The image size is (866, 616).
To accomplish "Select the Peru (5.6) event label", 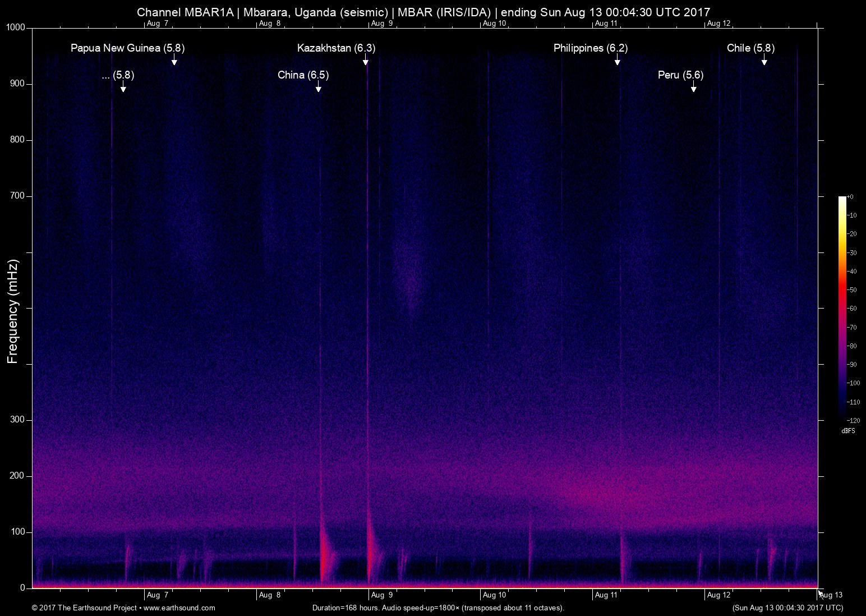I will [680, 75].
